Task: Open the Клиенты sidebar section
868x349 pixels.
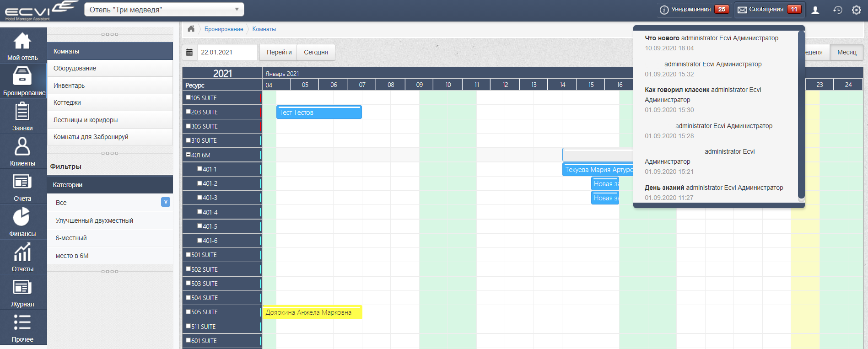Action: tap(23, 151)
